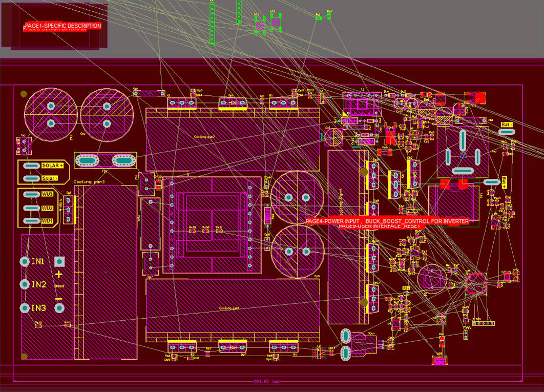This screenshot has width=544, height=392.
Task: Click the Bat - terminal pad
Action: [506, 132]
